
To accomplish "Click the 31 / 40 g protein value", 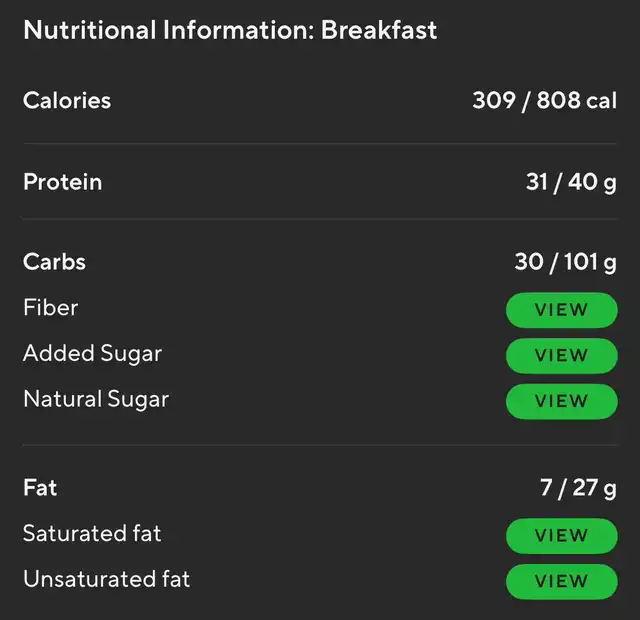I will 571,182.
